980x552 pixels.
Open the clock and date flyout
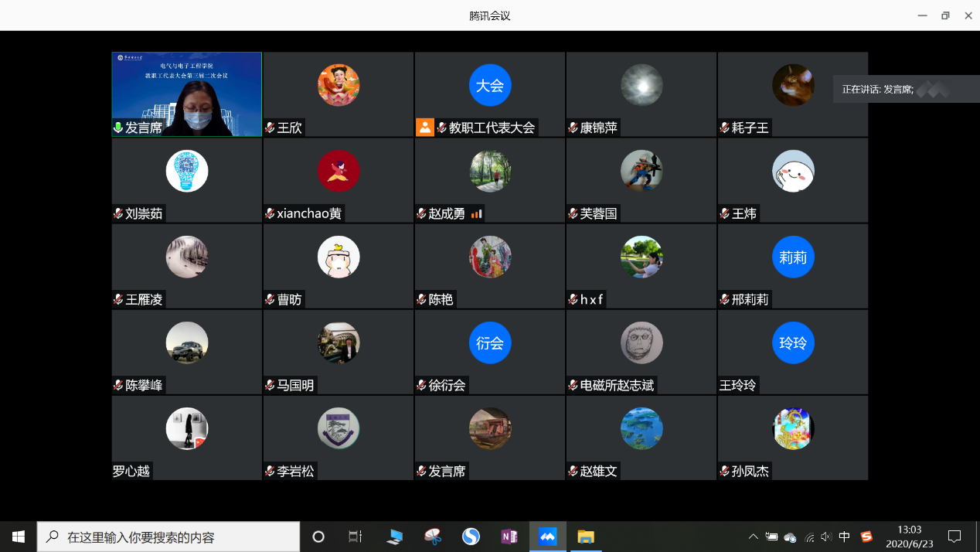tap(910, 537)
